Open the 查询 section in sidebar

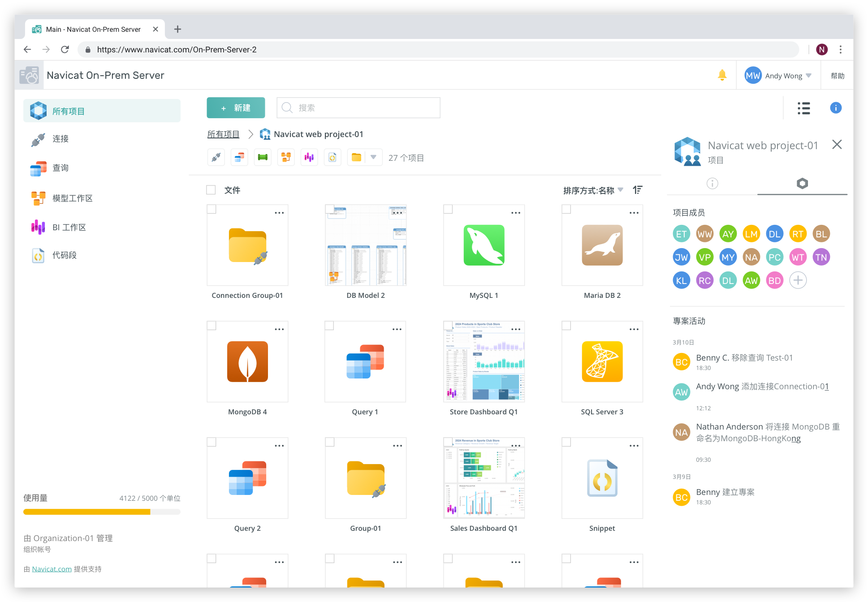[60, 168]
